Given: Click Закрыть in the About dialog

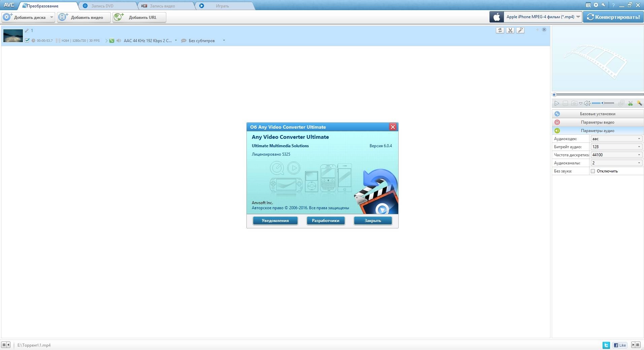Looking at the screenshot, I should coord(373,221).
